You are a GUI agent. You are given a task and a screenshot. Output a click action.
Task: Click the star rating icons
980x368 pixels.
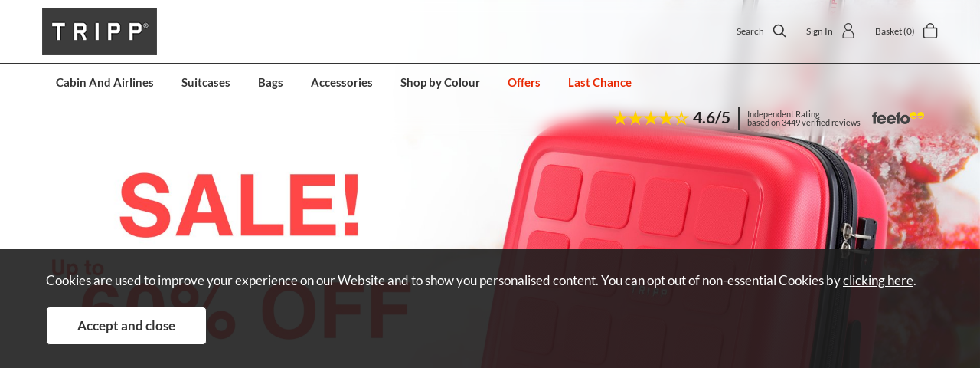[651, 118]
